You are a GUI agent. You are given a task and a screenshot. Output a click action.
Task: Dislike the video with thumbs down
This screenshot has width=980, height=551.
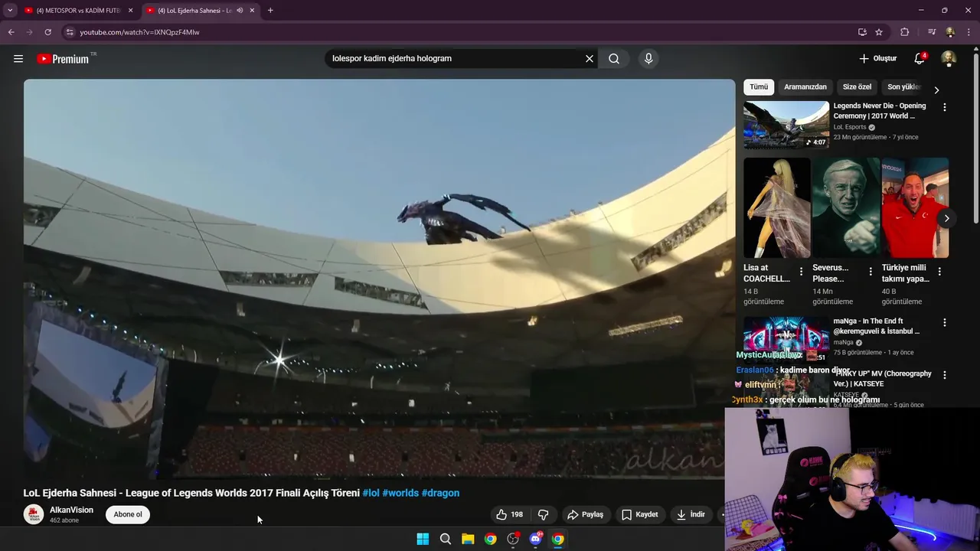[x=544, y=514]
